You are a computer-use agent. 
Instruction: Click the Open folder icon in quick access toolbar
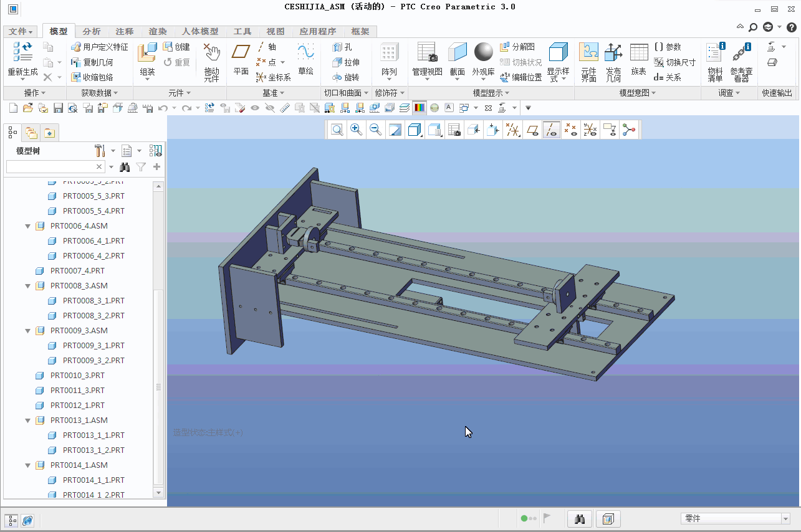click(x=27, y=108)
